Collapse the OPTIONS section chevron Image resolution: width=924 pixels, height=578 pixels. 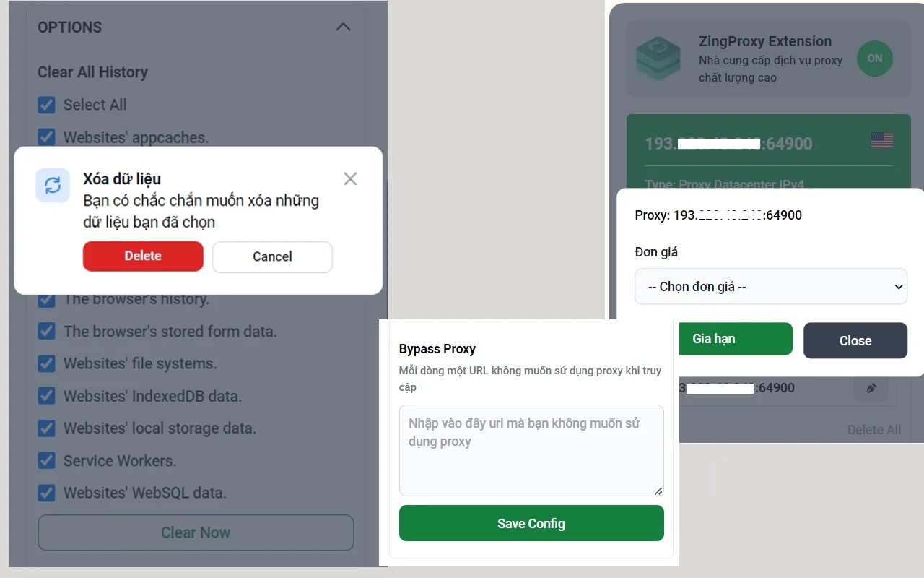click(344, 27)
